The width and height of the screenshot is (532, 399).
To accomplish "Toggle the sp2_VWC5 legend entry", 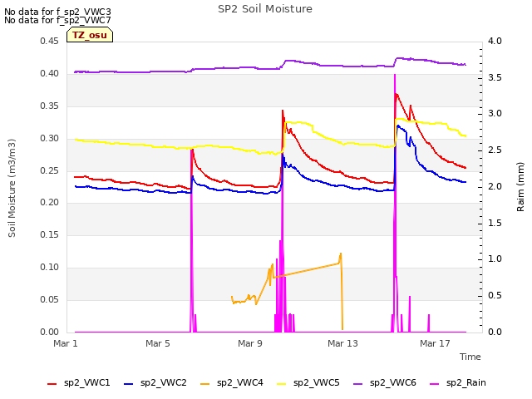I will click(x=308, y=382).
